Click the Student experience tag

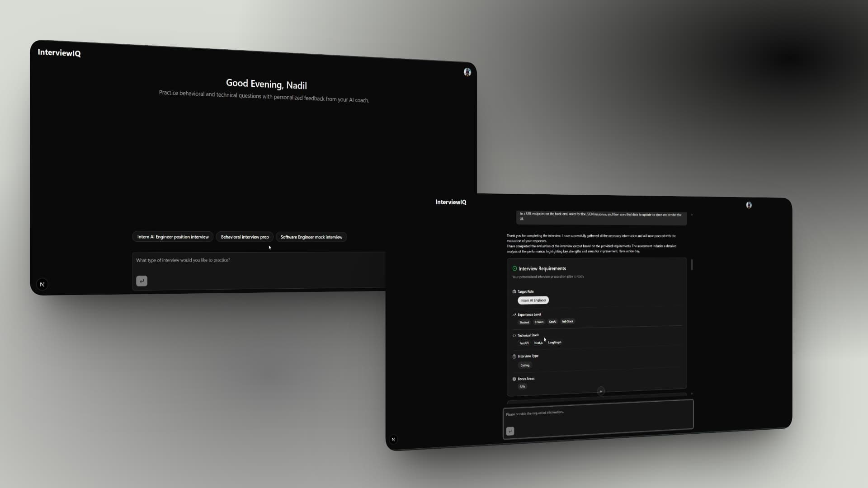pyautogui.click(x=524, y=322)
